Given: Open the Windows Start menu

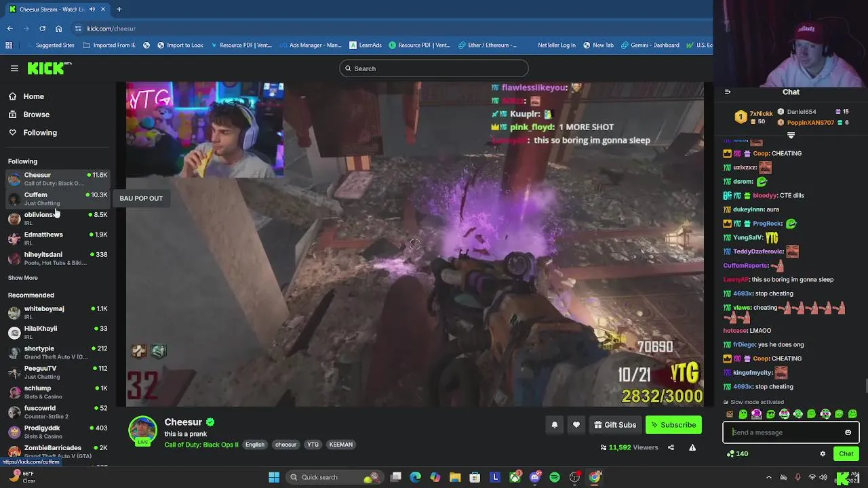Looking at the screenshot, I should point(274,477).
